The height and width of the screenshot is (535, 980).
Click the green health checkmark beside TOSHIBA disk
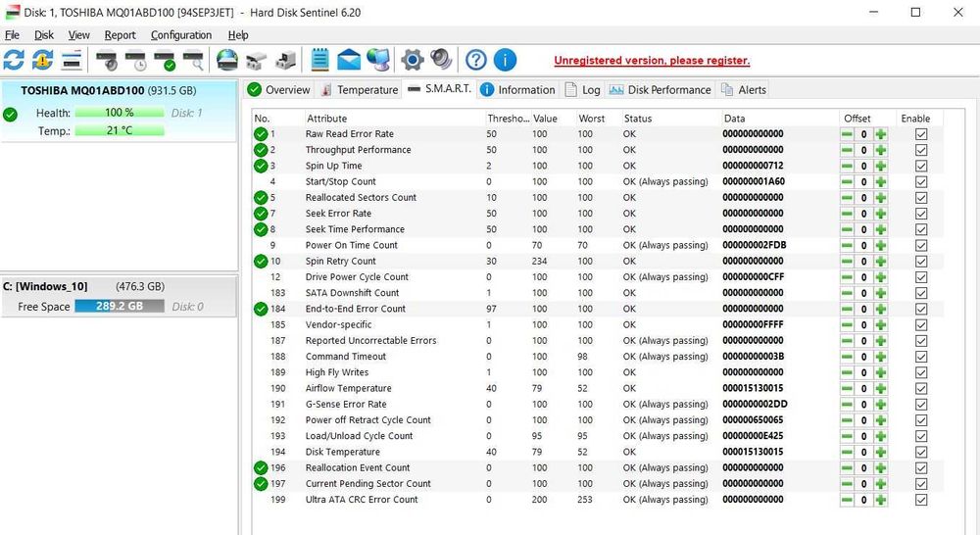(10, 115)
